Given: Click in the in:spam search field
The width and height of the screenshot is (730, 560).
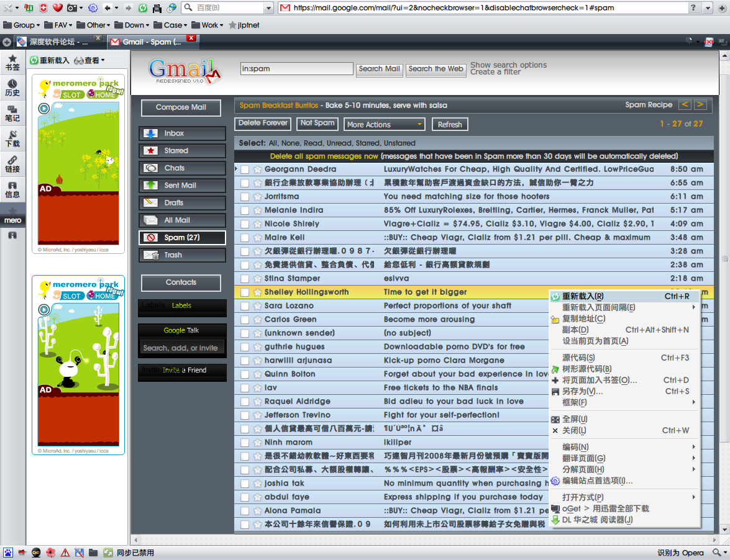Looking at the screenshot, I should click(x=296, y=69).
